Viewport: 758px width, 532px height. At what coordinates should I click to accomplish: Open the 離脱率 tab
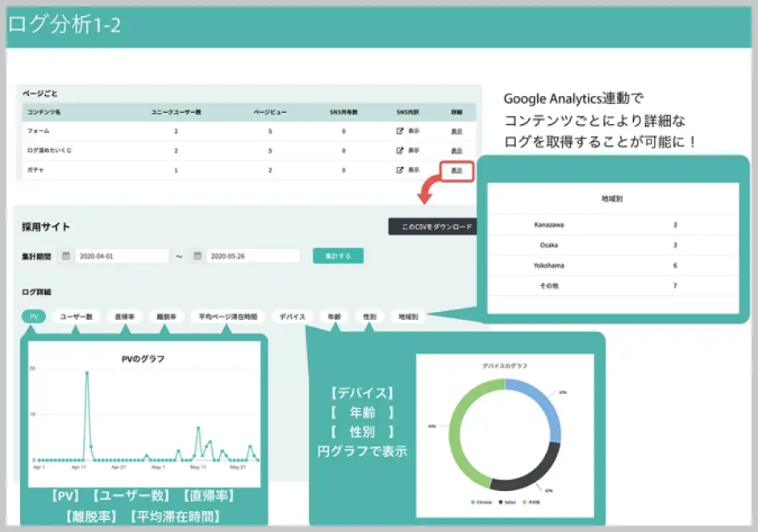167,317
